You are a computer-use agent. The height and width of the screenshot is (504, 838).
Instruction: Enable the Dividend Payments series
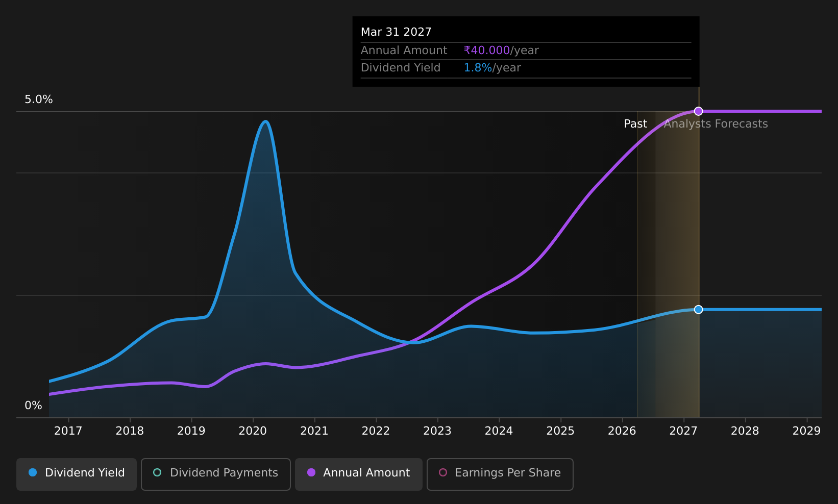216,474
